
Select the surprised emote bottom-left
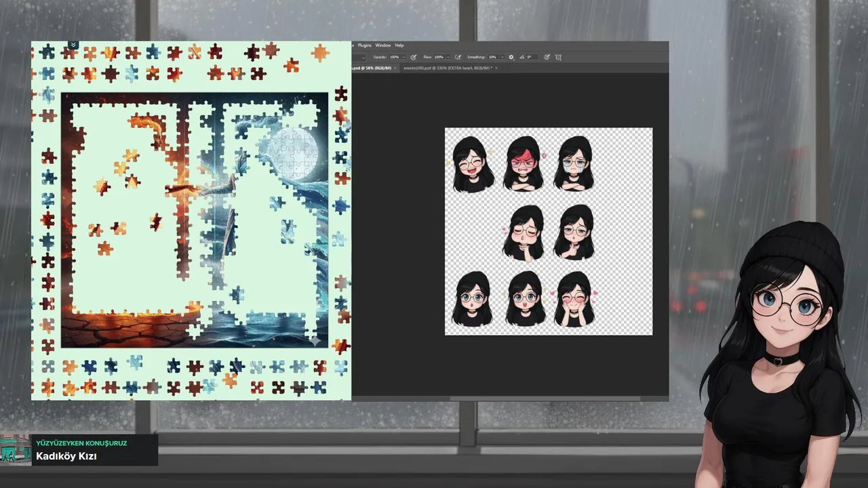pyautogui.click(x=472, y=299)
